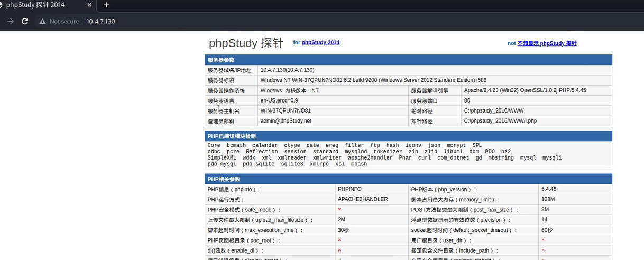Image resolution: width=644 pixels, height=260 pixels.
Task: Click the precision value 14
Action: (545, 220)
